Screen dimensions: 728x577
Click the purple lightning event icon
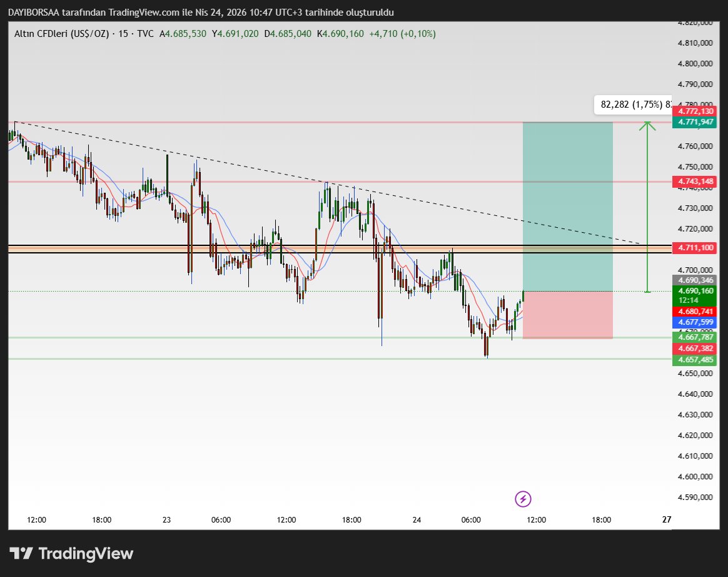click(x=523, y=499)
